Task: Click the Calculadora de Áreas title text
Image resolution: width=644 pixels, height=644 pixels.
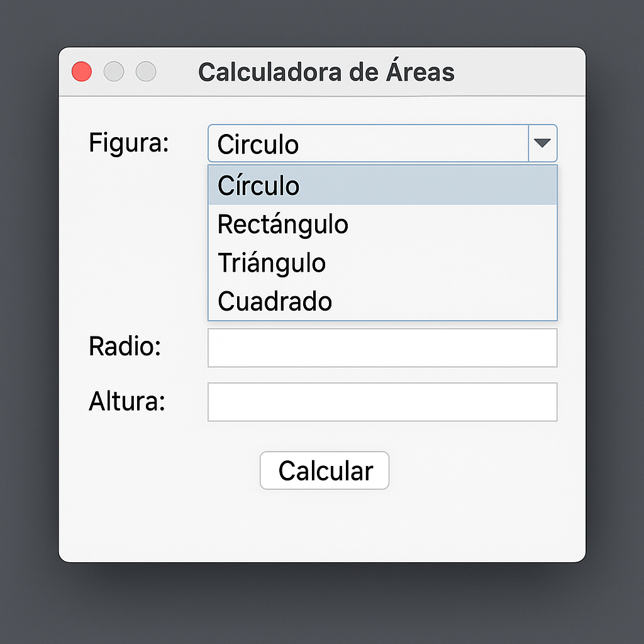Action: pos(326,72)
